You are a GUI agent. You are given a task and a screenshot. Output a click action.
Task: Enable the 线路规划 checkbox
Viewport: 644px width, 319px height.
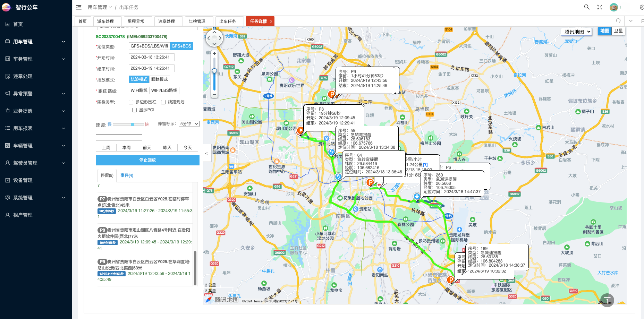pyautogui.click(x=163, y=102)
